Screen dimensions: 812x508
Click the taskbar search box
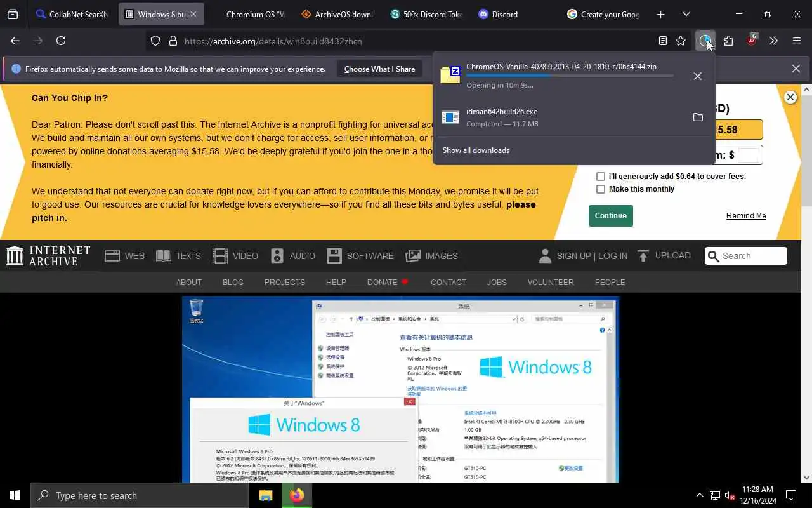point(140,495)
